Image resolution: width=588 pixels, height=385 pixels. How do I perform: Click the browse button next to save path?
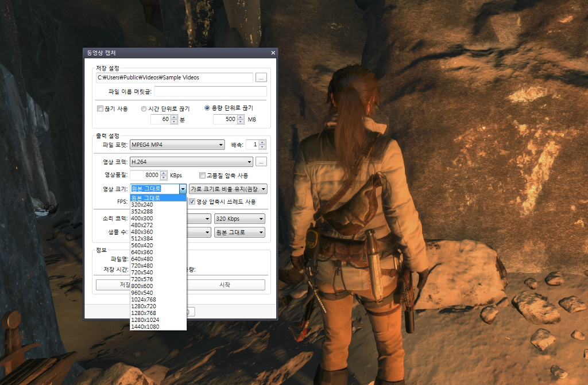[x=261, y=77]
